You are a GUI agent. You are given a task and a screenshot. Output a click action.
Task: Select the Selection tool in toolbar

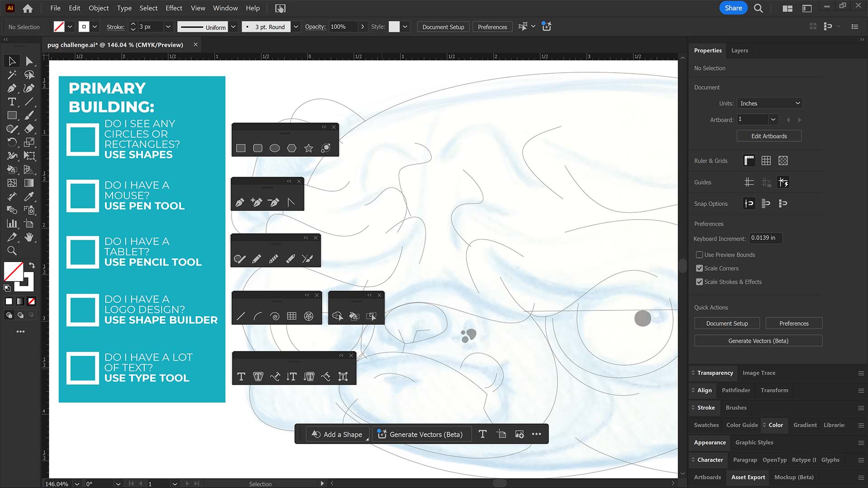click(x=12, y=61)
